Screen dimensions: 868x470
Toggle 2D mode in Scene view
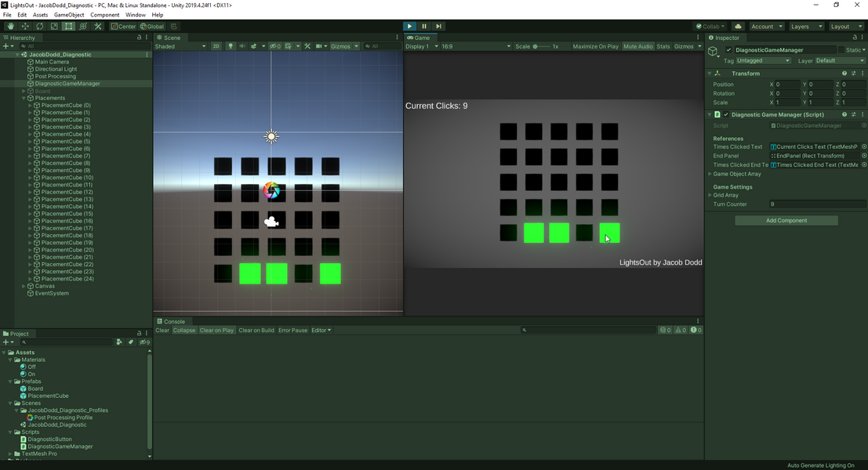[x=216, y=46]
